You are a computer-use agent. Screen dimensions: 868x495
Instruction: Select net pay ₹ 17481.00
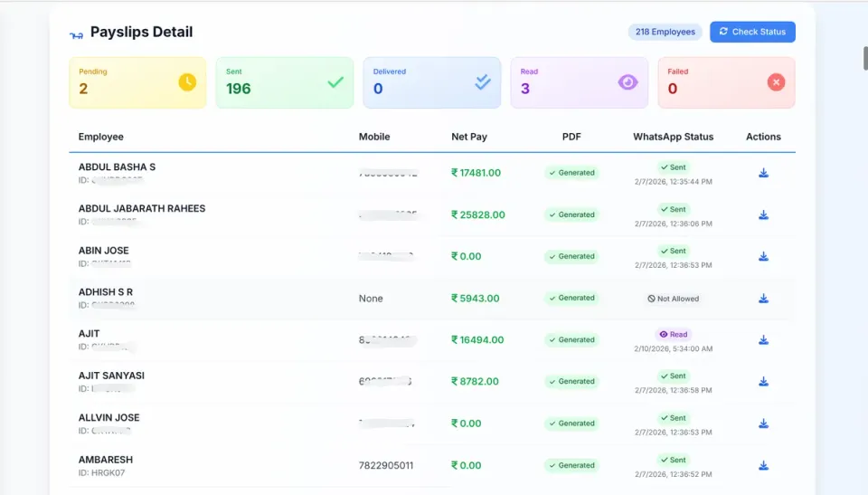476,173
